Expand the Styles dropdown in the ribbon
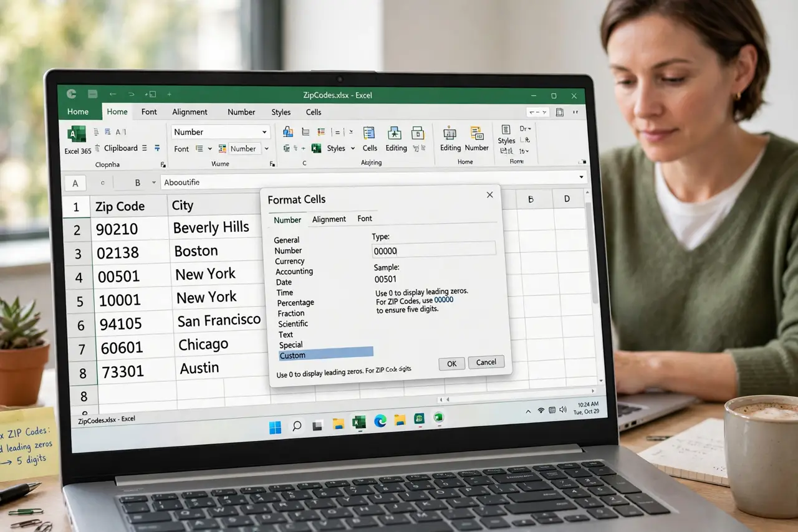 point(353,148)
